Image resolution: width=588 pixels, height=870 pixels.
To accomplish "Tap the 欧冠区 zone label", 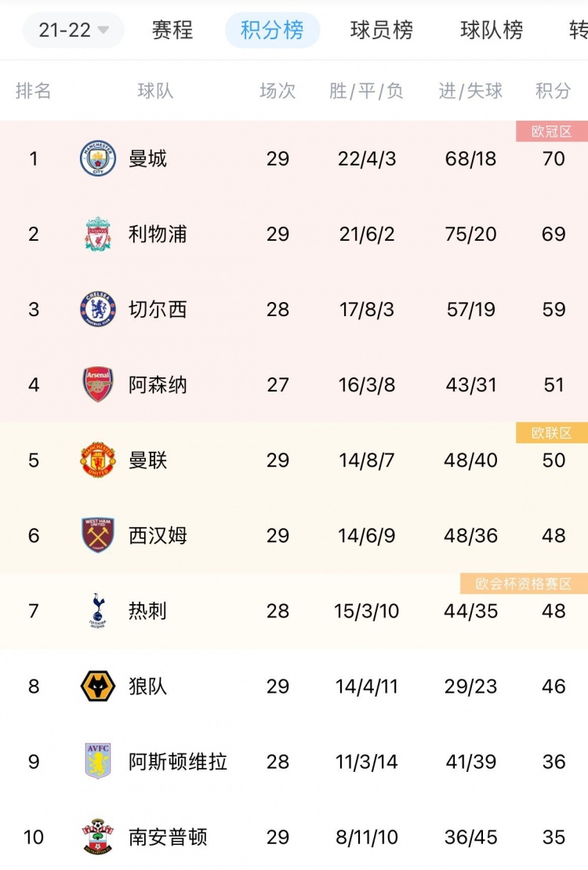I will (552, 132).
